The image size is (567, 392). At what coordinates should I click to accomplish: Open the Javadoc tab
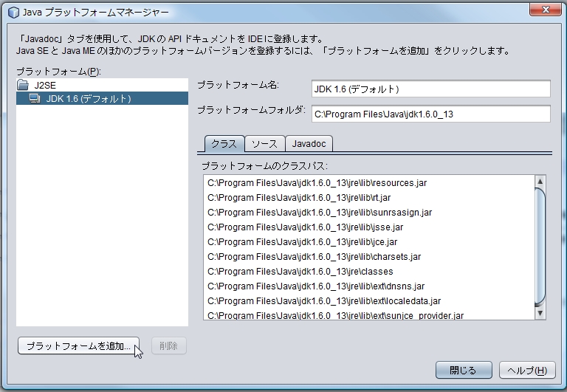[x=309, y=143]
